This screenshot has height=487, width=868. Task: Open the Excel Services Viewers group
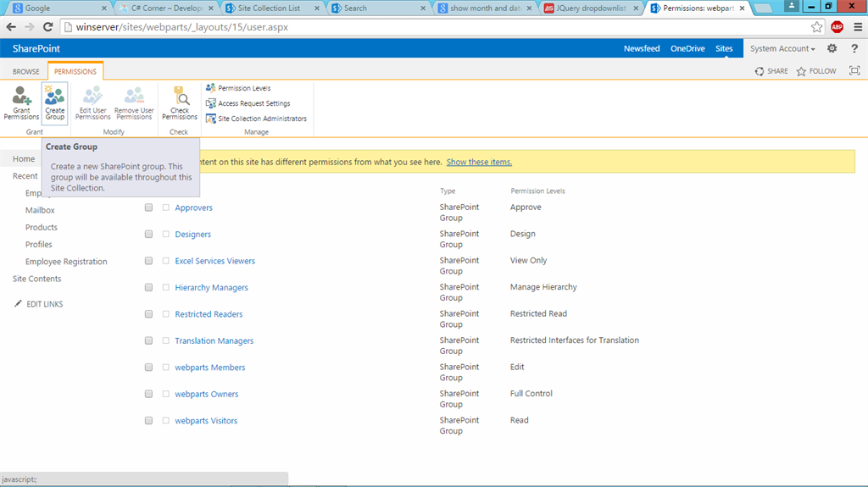pos(214,261)
